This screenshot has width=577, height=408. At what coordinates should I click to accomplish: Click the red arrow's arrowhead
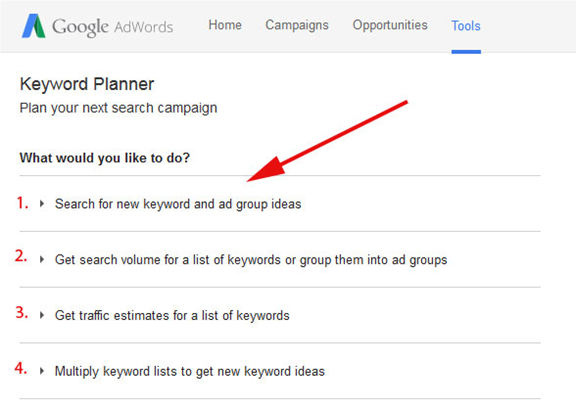point(266,170)
